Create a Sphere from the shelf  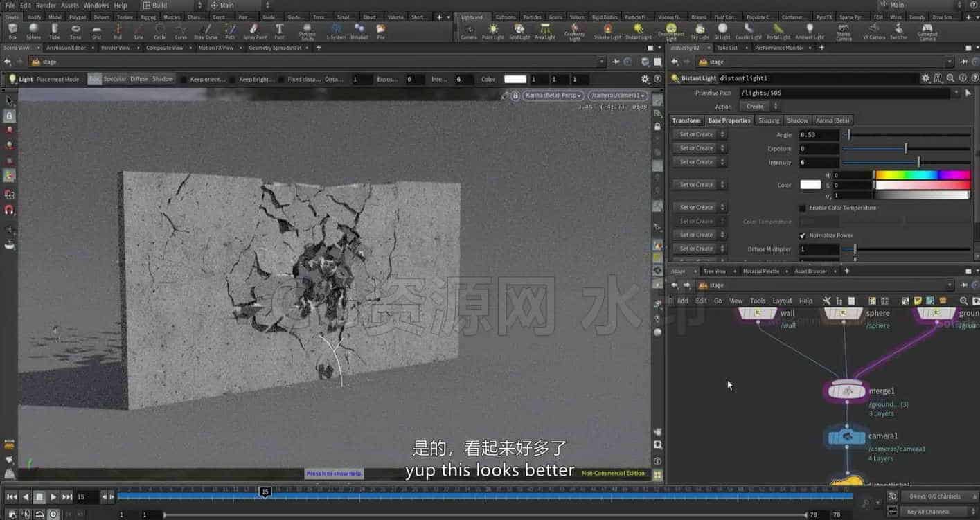click(33, 31)
